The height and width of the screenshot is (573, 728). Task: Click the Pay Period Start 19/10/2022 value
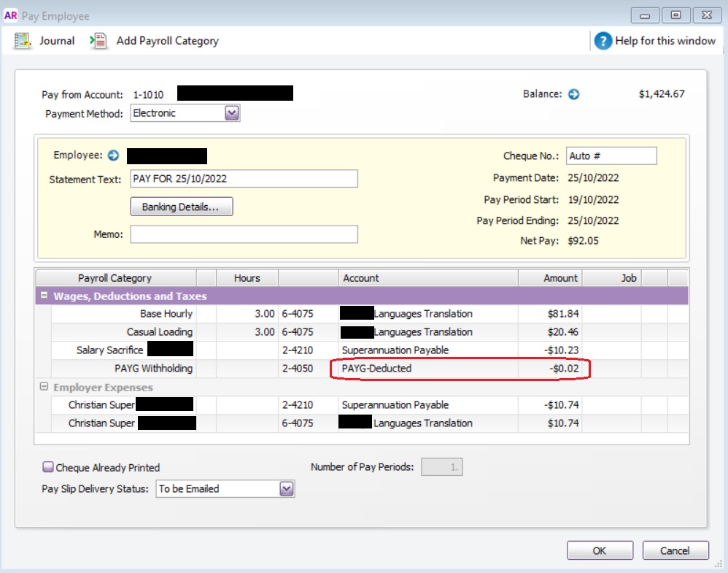click(593, 200)
